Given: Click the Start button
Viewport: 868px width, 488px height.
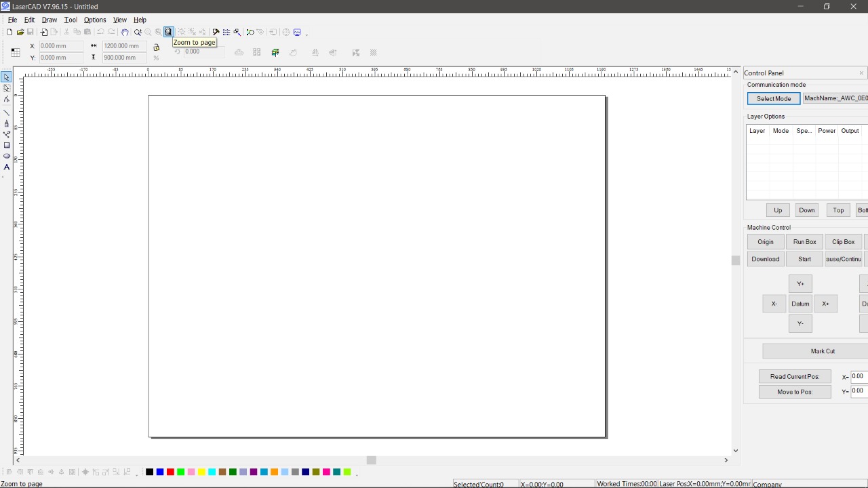Looking at the screenshot, I should pos(805,259).
